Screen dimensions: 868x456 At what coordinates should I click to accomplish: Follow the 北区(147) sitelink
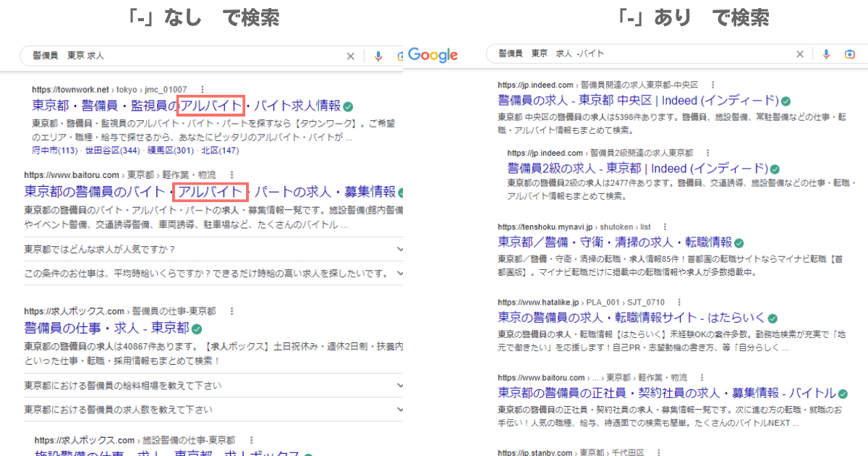(220, 151)
